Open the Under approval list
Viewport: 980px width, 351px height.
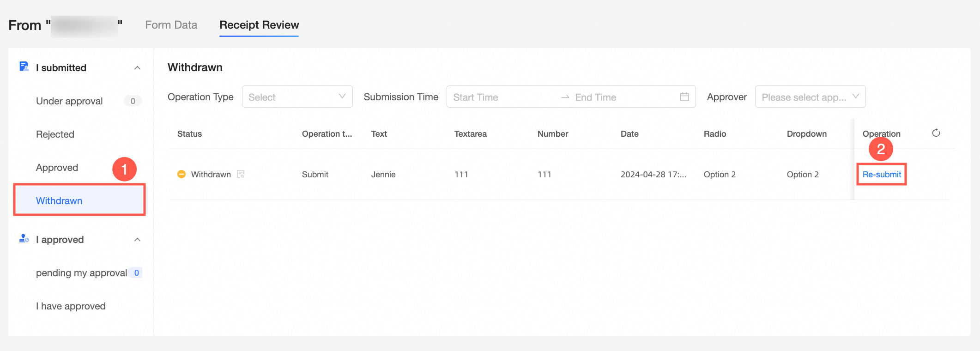click(x=69, y=101)
